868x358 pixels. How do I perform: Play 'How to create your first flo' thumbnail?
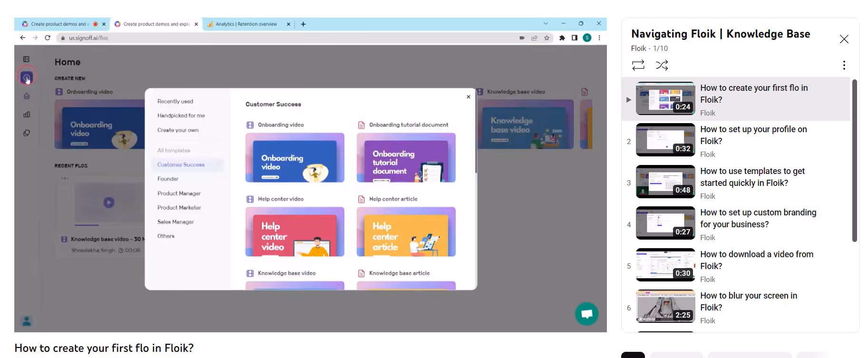(x=665, y=98)
